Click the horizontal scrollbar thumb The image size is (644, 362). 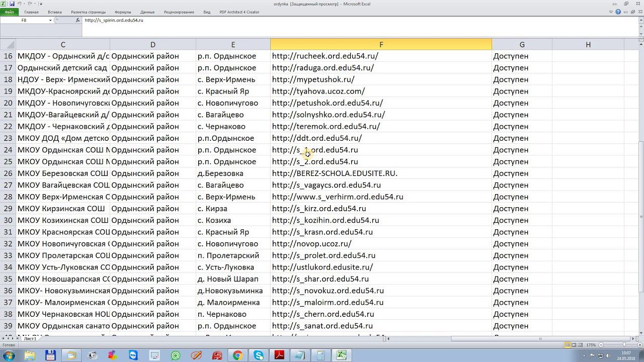click(x=541, y=338)
